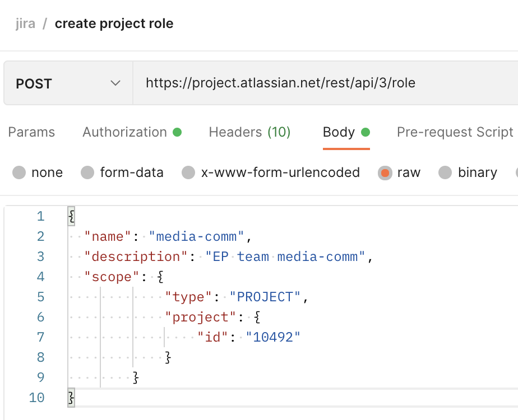Click the green dot on Authorization tab
Viewport: 518px width, 420px height.
[177, 132]
